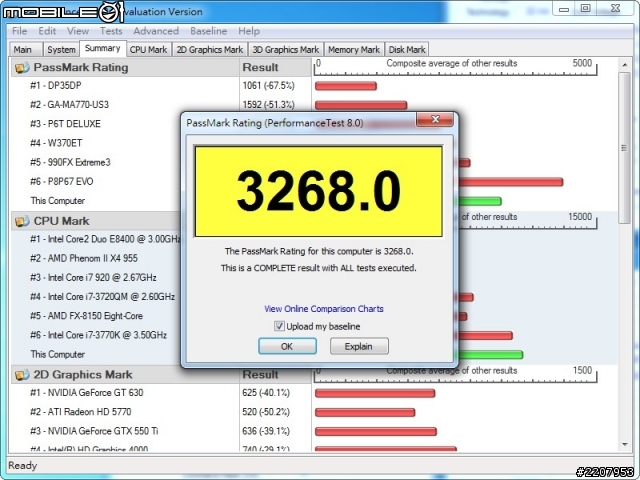
Task: Open the Advanced menu
Action: click(x=156, y=31)
